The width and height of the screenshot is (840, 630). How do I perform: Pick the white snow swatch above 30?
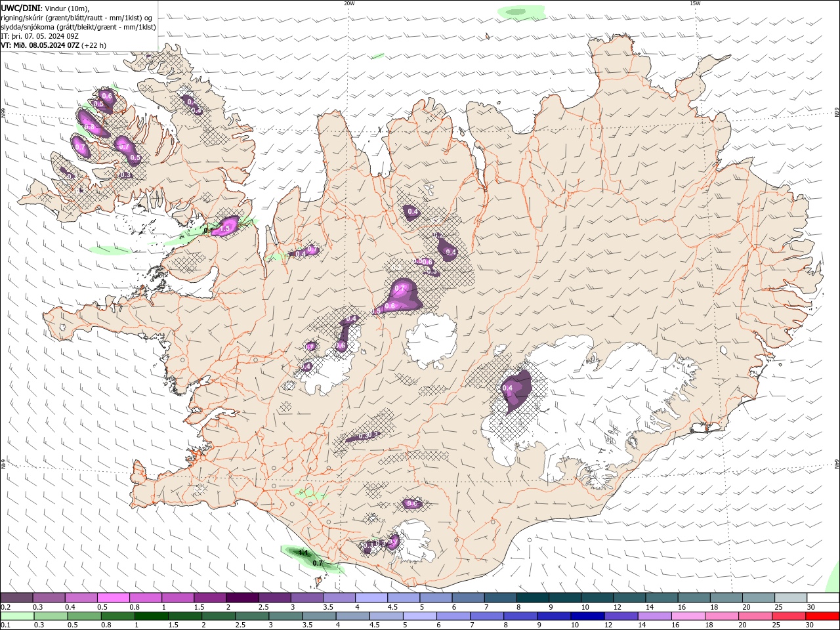click(x=824, y=598)
